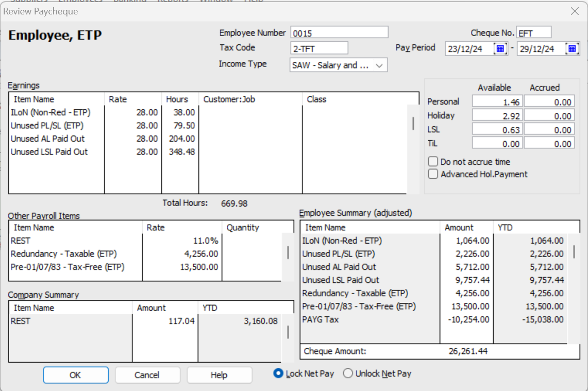Click the Cancel button
Viewport: 588px width, 391px height.
tap(147, 375)
